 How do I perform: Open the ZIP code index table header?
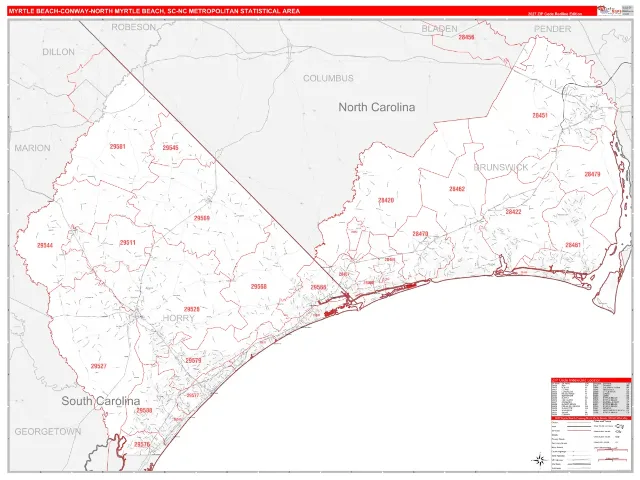591,380
